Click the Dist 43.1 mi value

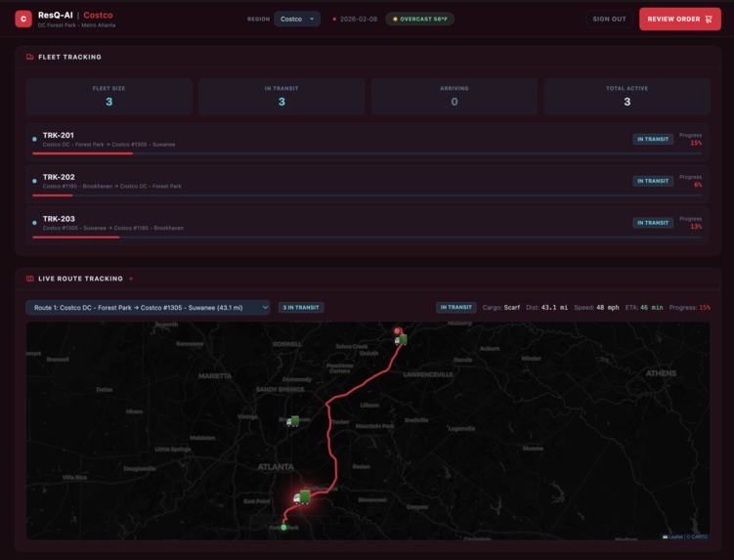(x=554, y=308)
